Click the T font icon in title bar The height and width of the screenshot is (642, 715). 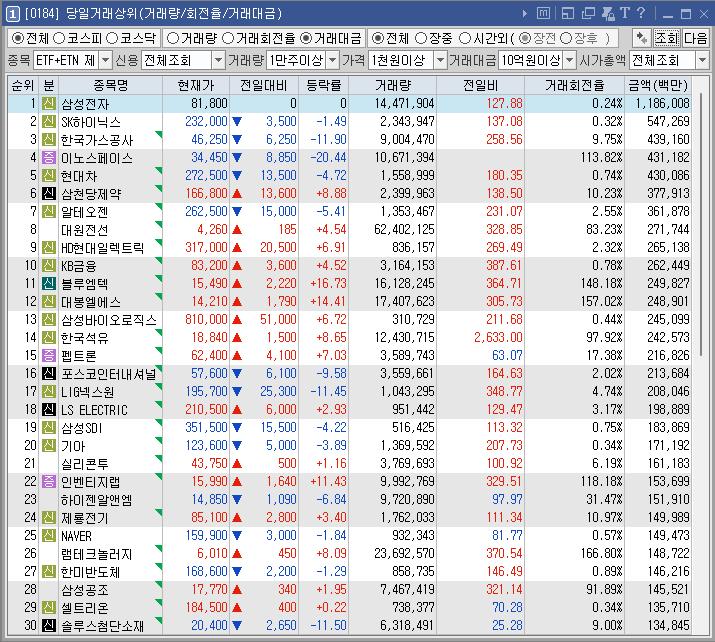click(625, 13)
